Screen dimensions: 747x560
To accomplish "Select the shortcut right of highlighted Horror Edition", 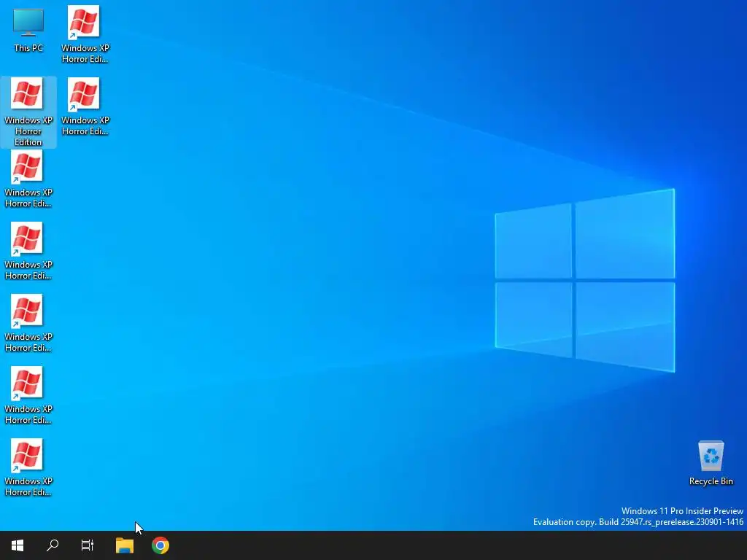I will 85,106.
